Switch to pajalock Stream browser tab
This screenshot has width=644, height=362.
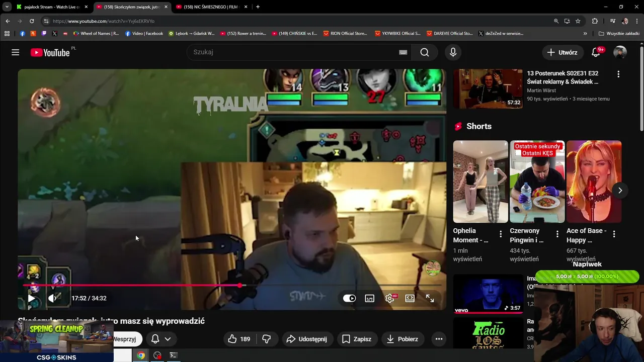[x=51, y=7]
